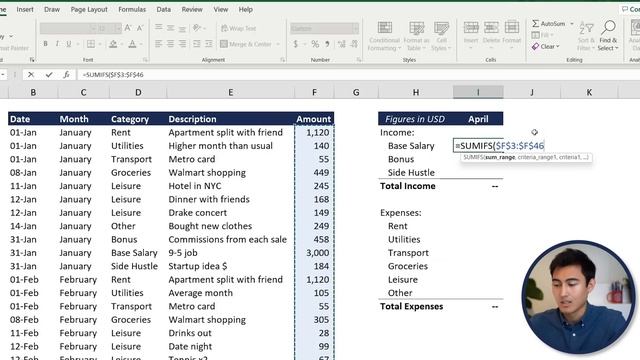This screenshot has height=360, width=640.
Task: Decrease font size with smaller A
Action: pos(140,28)
